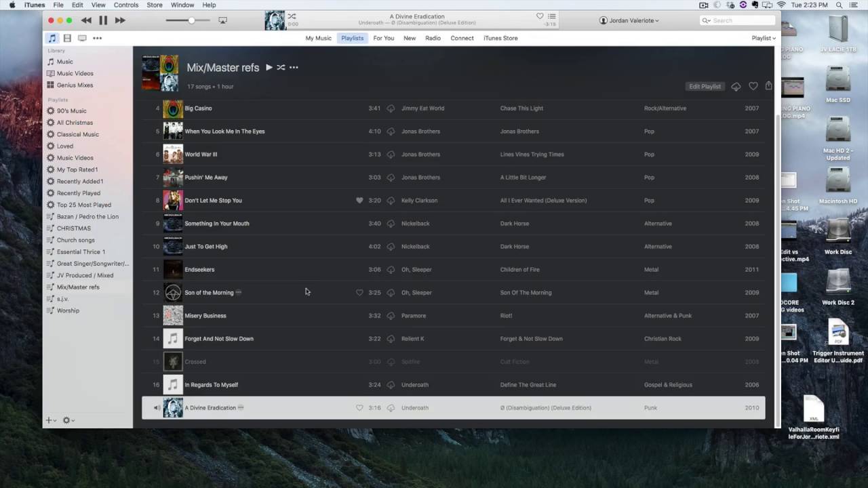868x488 pixels.
Task: Select the In Regards To Myself row
Action: [x=453, y=385]
